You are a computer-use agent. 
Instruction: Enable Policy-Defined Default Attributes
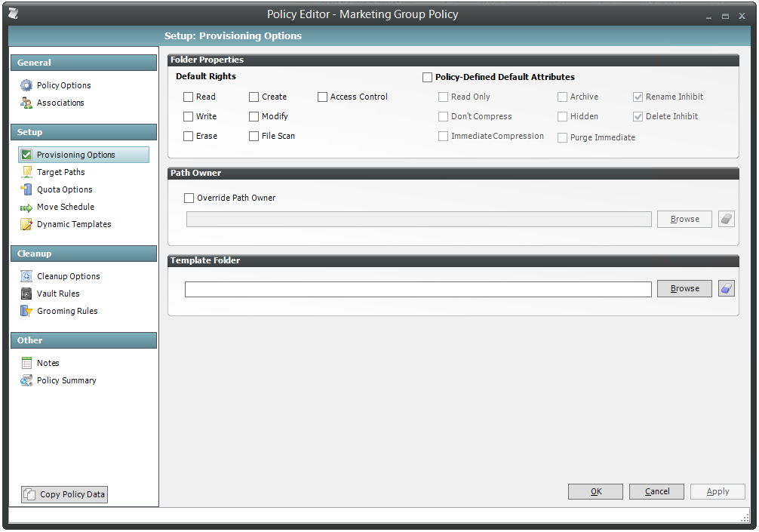click(428, 77)
